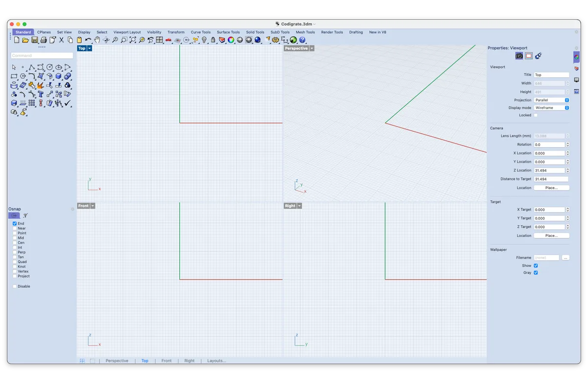Click the Save file icon
Screen dimensions: 588x386
point(34,40)
